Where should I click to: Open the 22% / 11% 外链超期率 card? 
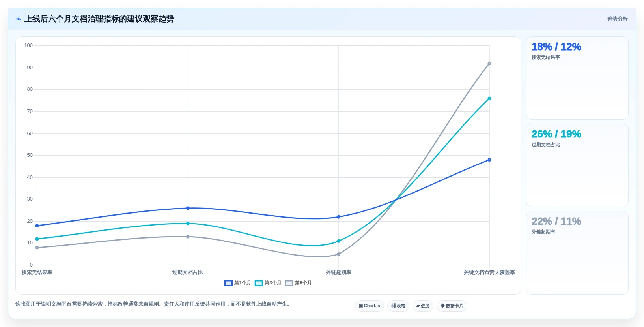click(577, 253)
